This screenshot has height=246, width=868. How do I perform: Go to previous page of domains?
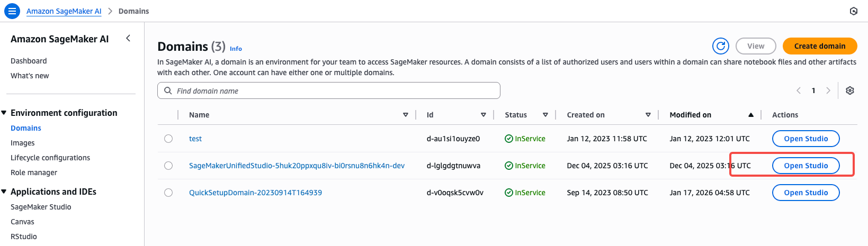799,90
